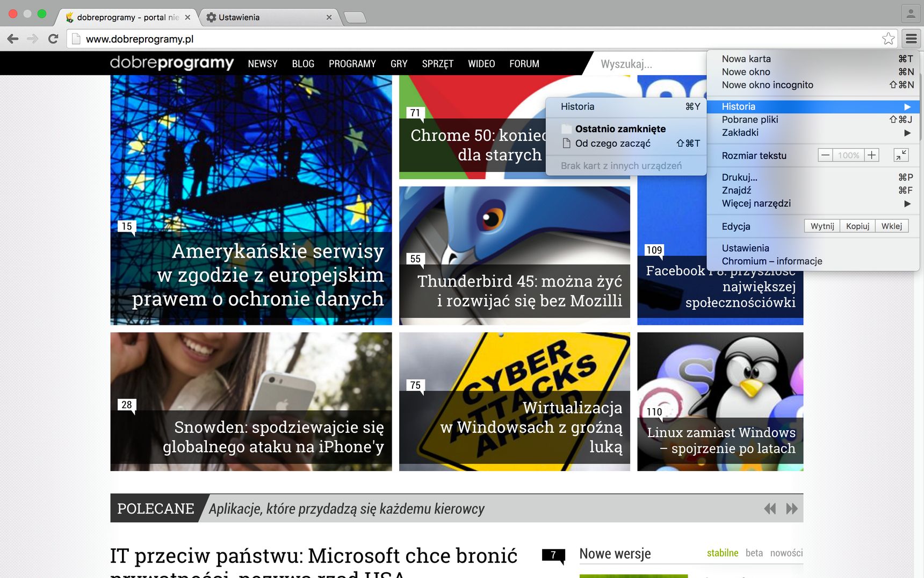
Task: Increase text size with the plus button
Action: 872,155
